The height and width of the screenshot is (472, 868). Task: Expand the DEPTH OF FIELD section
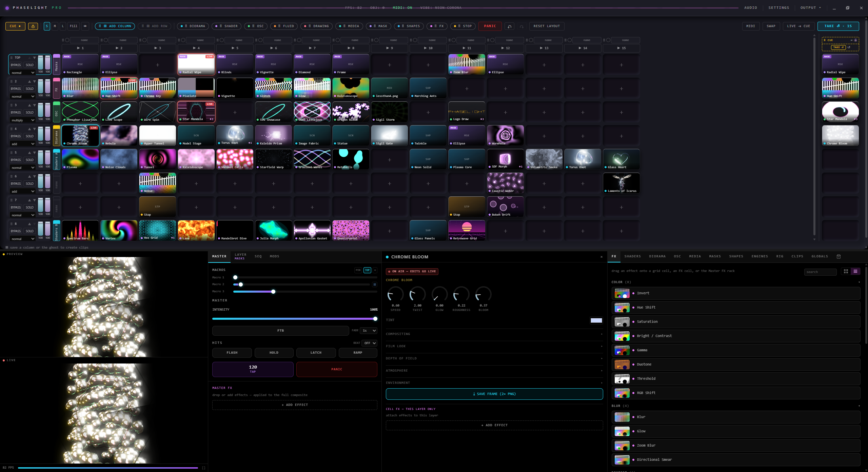click(494, 359)
